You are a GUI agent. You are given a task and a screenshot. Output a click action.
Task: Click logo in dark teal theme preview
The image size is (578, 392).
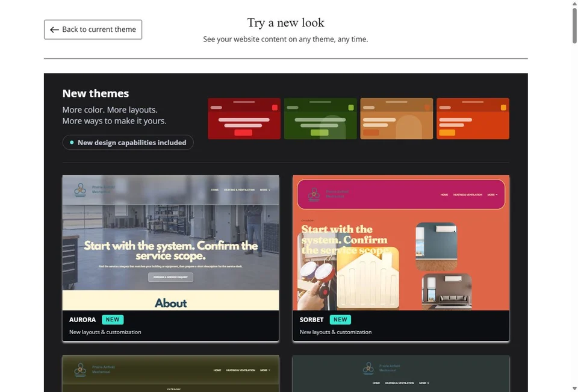click(368, 368)
